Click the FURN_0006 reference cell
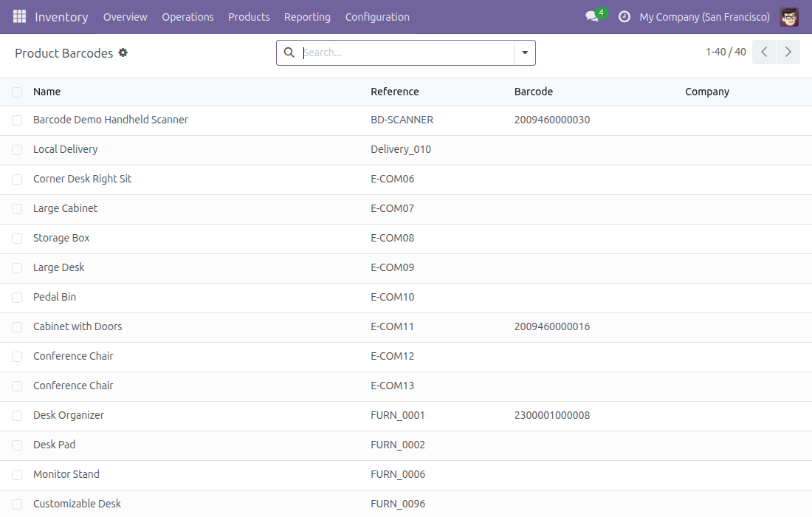The height and width of the screenshot is (517, 812). [x=398, y=474]
